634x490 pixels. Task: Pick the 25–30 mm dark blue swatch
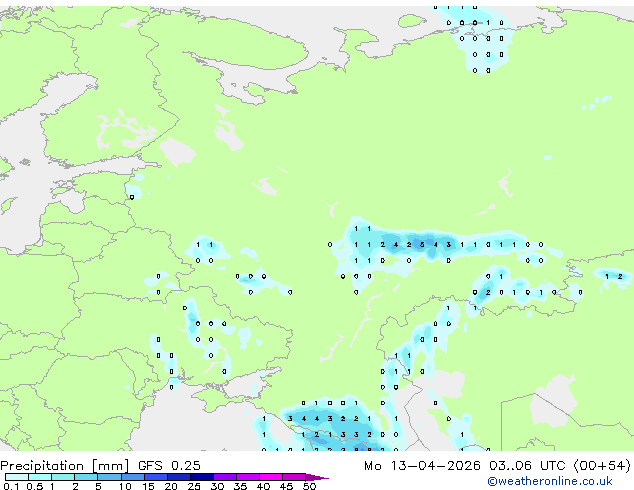point(201,477)
